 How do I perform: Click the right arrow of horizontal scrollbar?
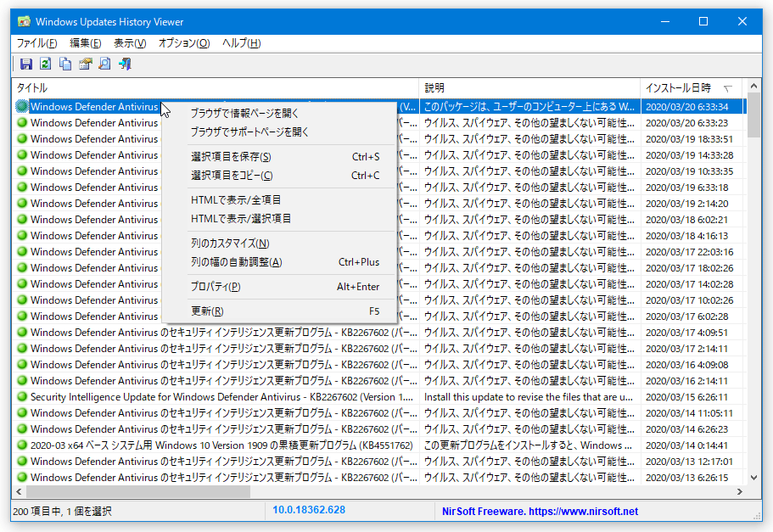(739, 491)
